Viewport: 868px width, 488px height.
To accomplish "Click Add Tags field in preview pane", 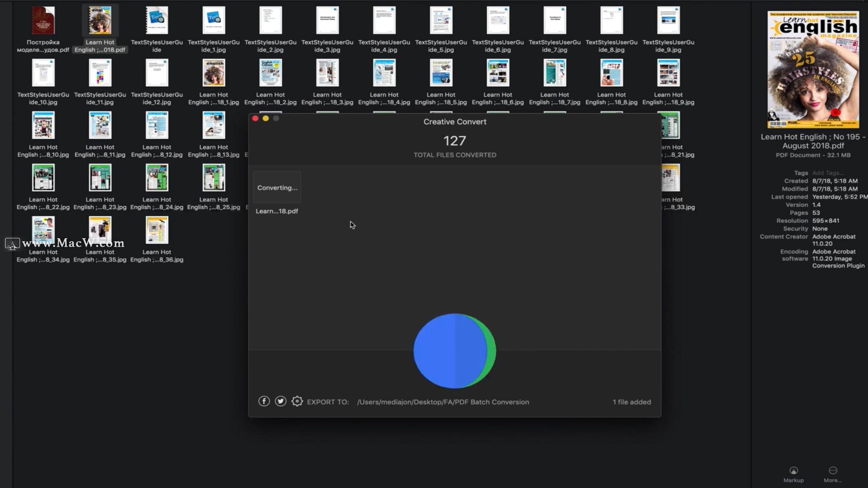I will point(828,173).
